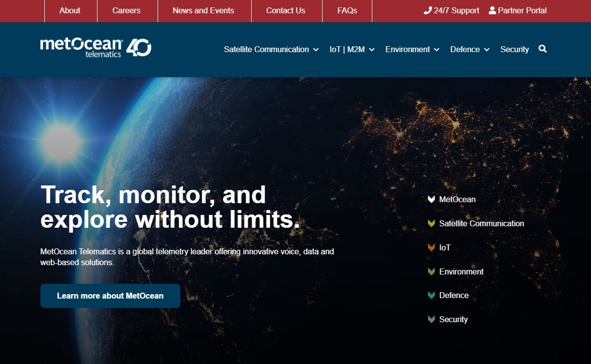The height and width of the screenshot is (364, 591).
Task: Go to News and Events
Action: (x=203, y=10)
